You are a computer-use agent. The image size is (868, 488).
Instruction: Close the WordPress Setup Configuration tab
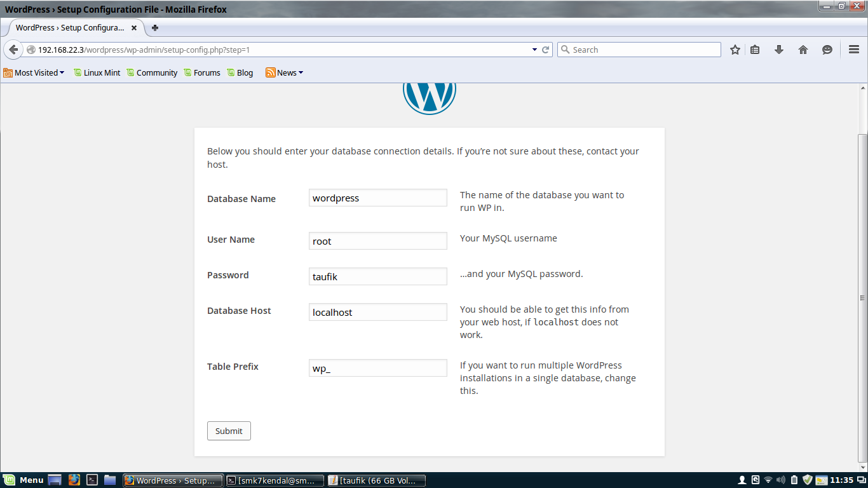point(134,28)
